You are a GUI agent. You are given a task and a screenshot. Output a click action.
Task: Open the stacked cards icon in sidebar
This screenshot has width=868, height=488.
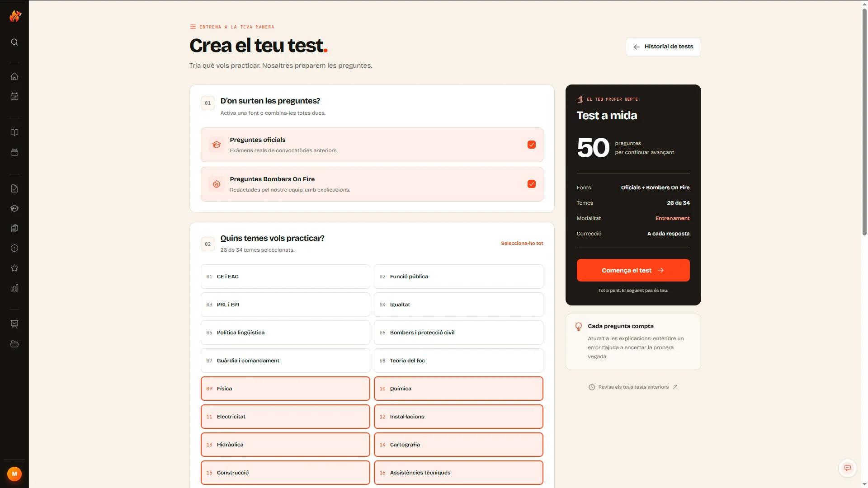pyautogui.click(x=14, y=152)
